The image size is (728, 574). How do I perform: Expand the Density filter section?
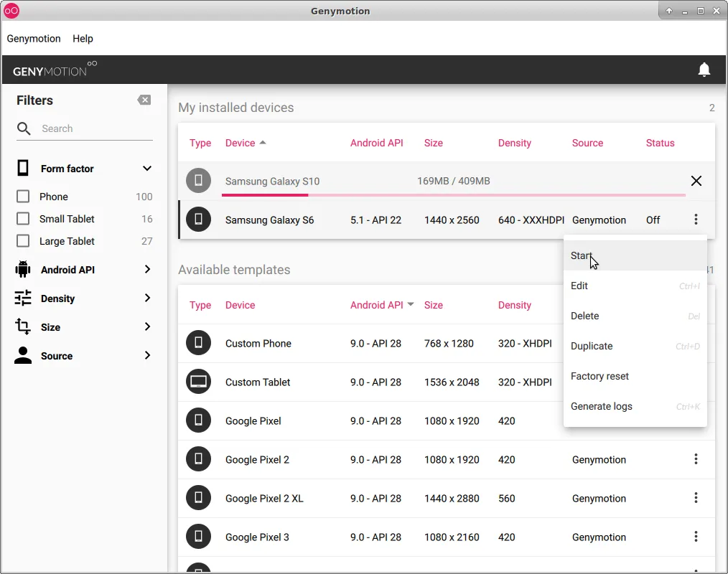coord(147,298)
